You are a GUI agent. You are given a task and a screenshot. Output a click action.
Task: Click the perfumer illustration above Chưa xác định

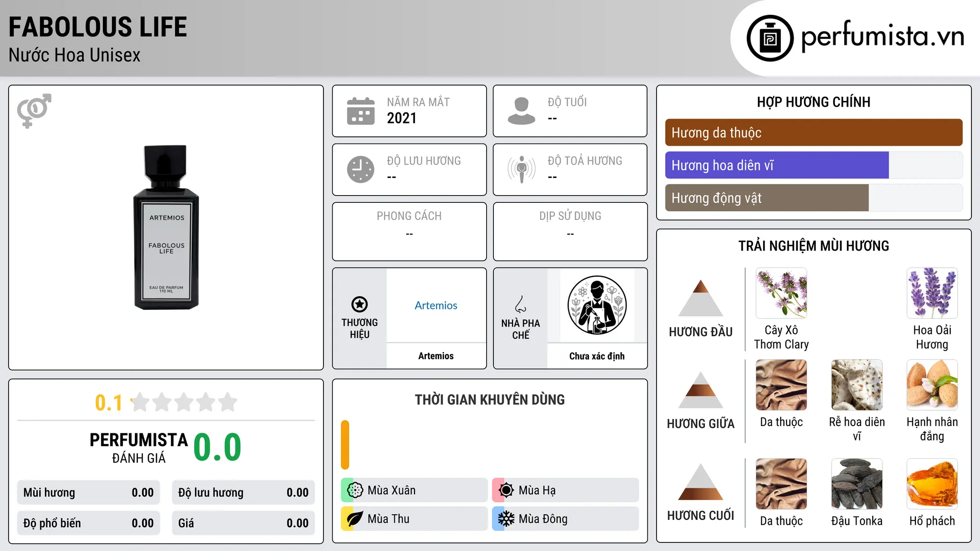(597, 305)
